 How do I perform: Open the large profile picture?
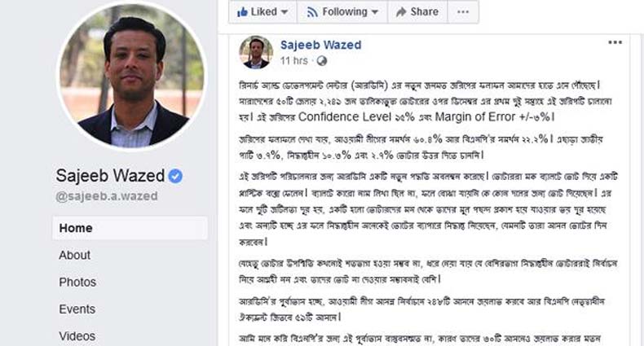click(x=131, y=77)
